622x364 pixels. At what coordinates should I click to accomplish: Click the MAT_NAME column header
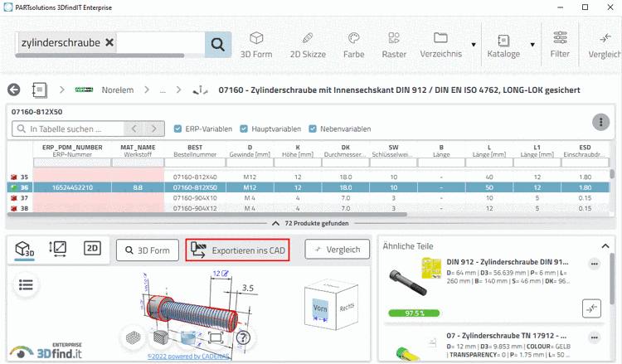(x=138, y=151)
